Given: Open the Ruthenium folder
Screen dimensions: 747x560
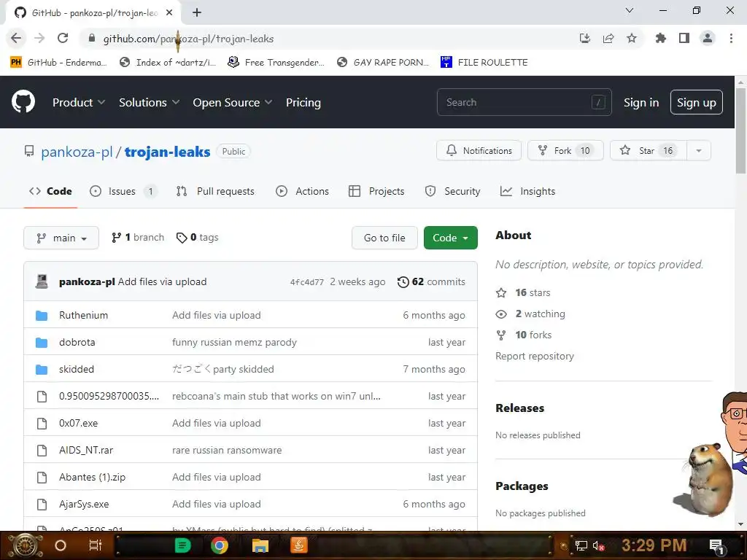Looking at the screenshot, I should pyautogui.click(x=83, y=315).
